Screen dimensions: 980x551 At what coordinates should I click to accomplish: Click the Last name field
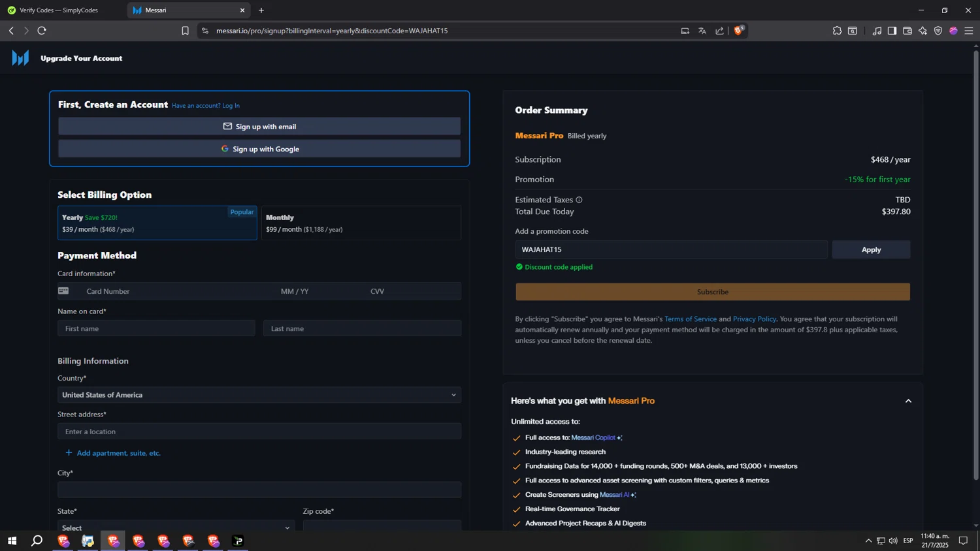pos(362,328)
